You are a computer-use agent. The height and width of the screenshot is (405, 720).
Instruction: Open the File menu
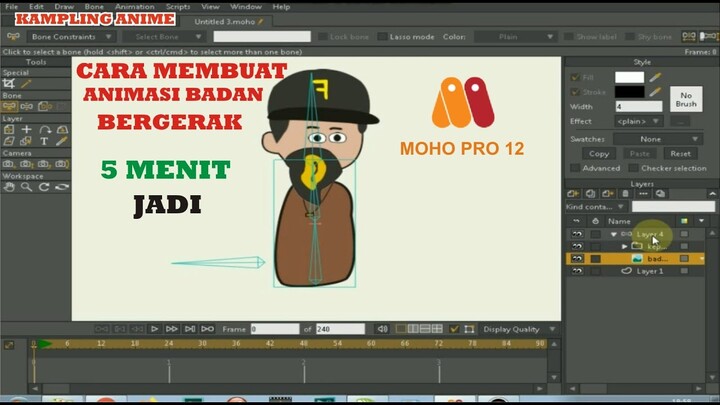click(11, 6)
